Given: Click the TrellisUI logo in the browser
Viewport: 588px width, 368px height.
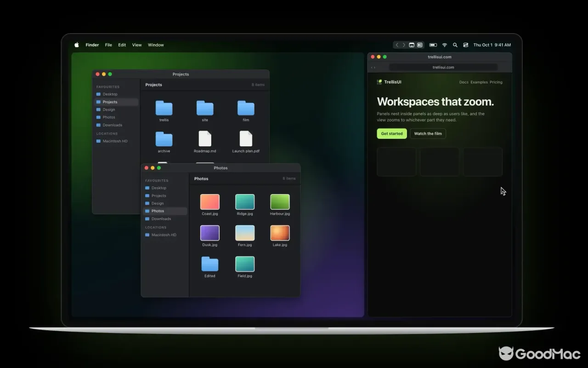Looking at the screenshot, I should pos(389,82).
